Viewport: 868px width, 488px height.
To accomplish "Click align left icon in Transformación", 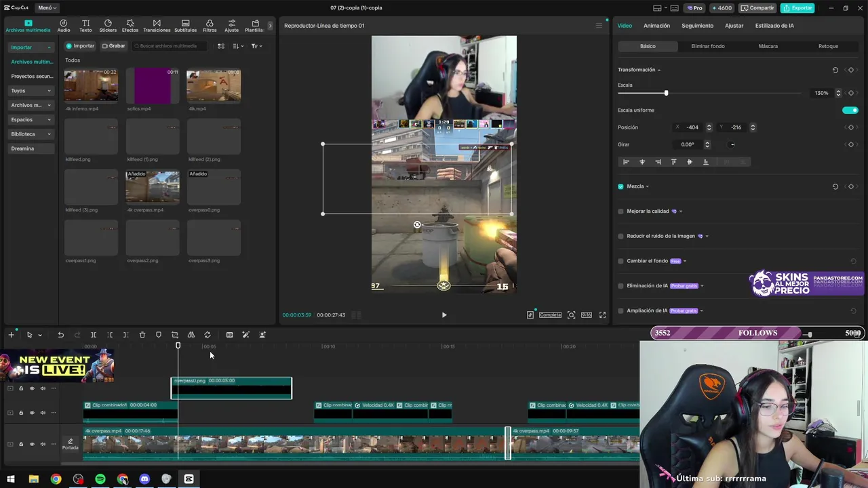I will tap(626, 162).
